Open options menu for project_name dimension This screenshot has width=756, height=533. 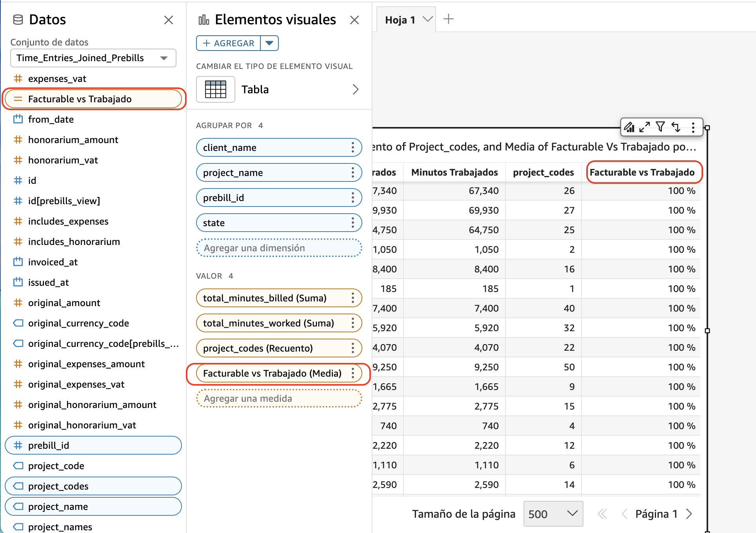click(x=353, y=173)
